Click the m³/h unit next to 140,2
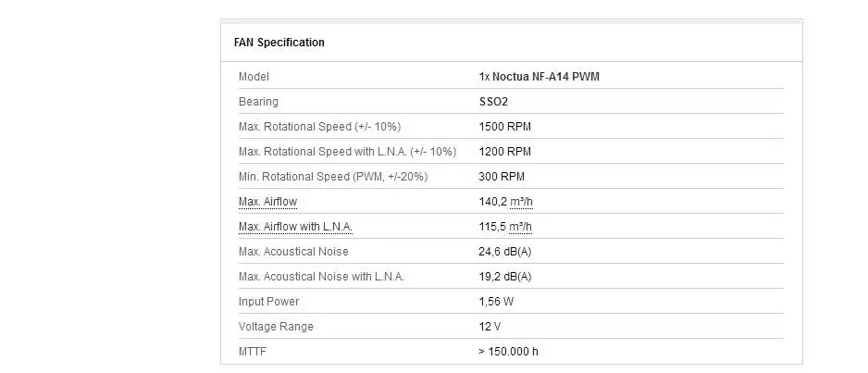 (x=521, y=202)
